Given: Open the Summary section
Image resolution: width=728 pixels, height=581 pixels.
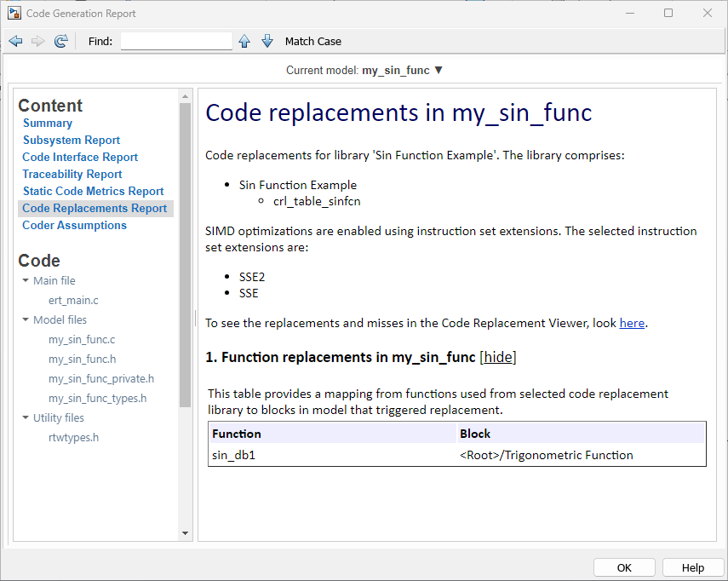Looking at the screenshot, I should pos(48,123).
